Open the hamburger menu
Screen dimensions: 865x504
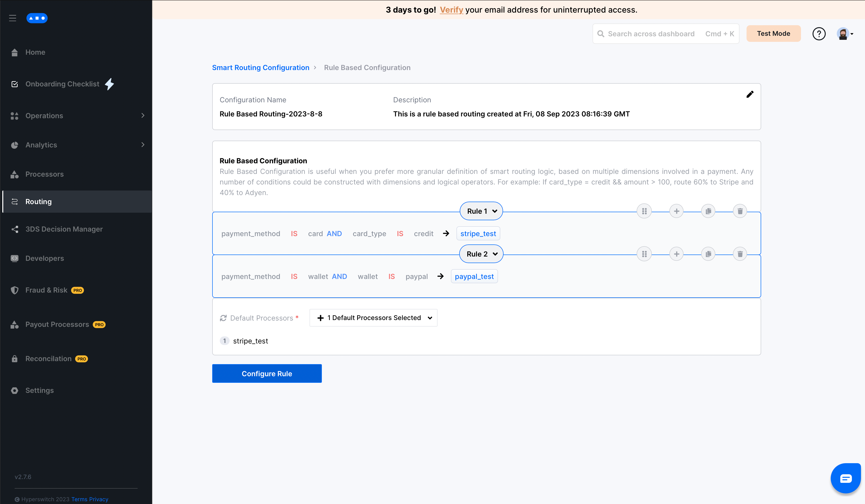(13, 18)
